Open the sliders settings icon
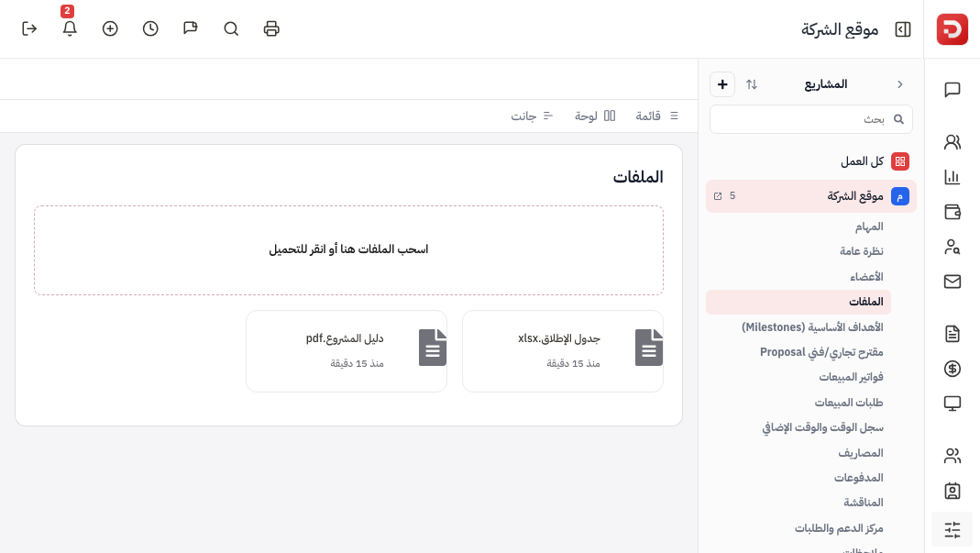 point(952,530)
